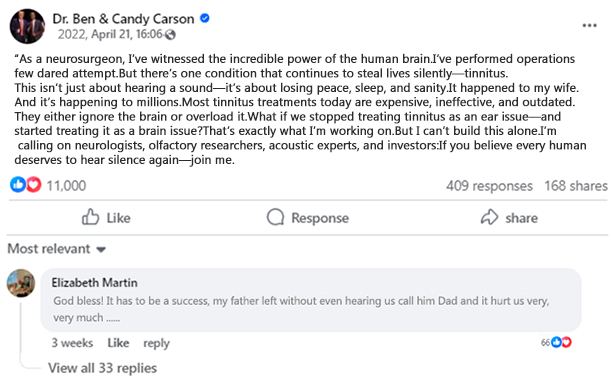611x385 pixels.
Task: Open Elizabeth Martin's avatar
Action: coord(21,283)
